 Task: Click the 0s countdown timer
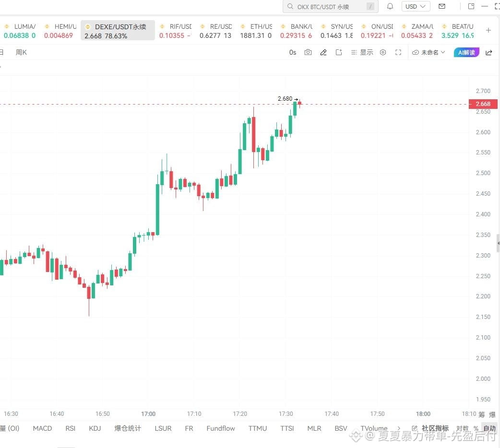pos(293,52)
